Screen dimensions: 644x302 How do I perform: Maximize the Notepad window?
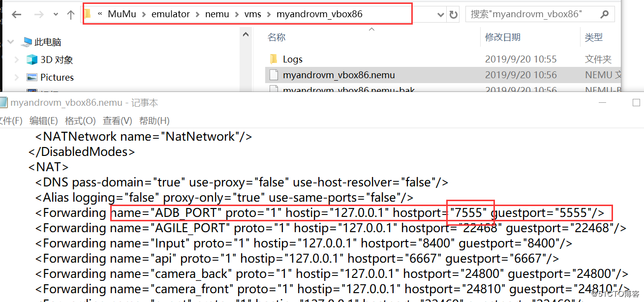click(637, 103)
